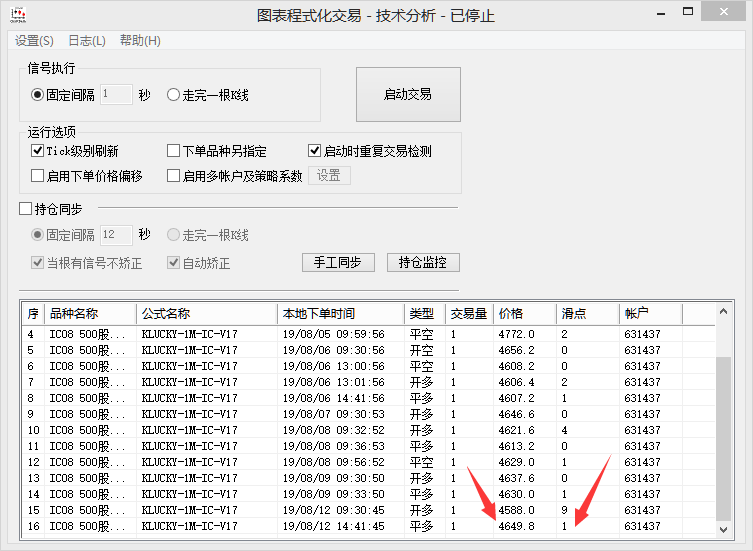Click the signal interval seconds input field
This screenshot has width=753, height=551.
point(116,94)
